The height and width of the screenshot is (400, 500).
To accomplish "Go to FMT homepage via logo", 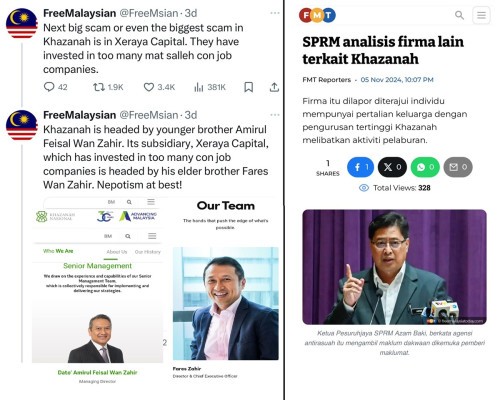I will point(317,15).
